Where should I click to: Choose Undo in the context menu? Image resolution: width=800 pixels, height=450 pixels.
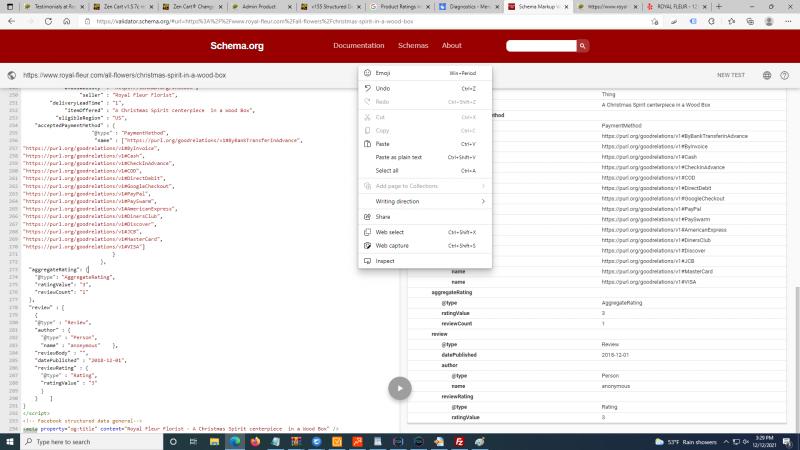(x=425, y=88)
